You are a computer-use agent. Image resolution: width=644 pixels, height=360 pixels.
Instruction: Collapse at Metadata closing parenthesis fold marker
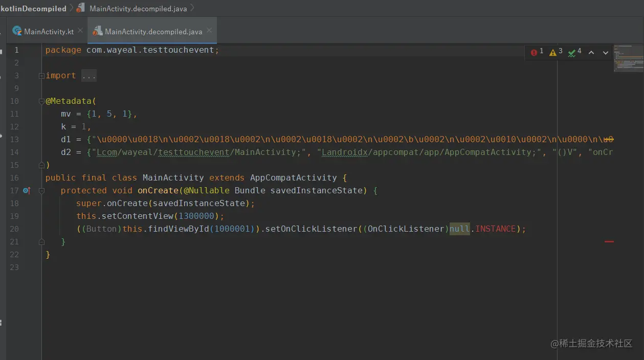pyautogui.click(x=41, y=165)
